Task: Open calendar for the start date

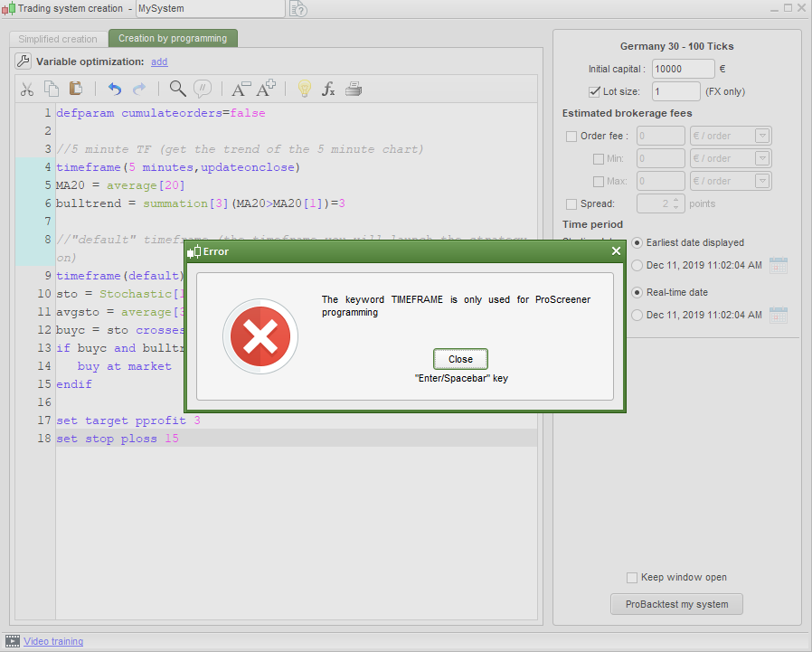Action: 779,265
